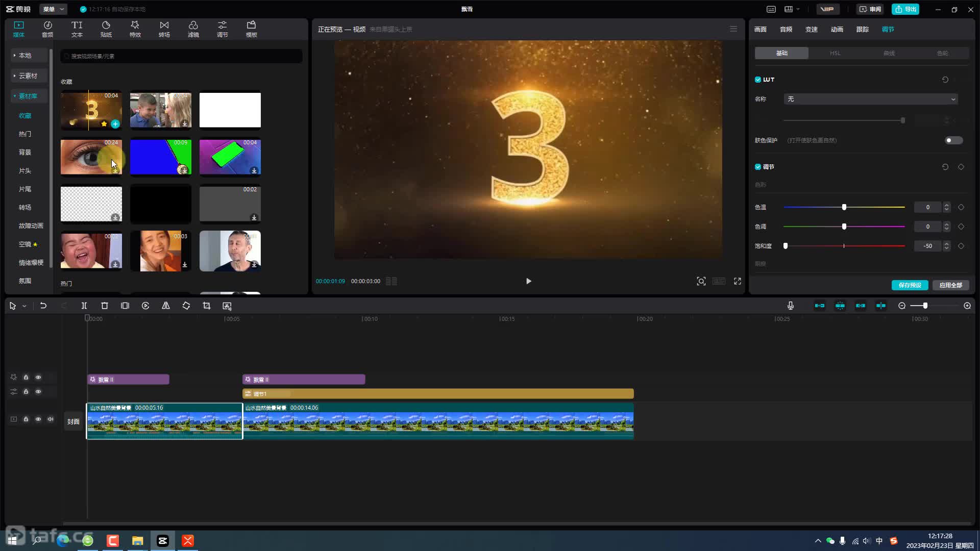Mute the main video track audio
This screenshot has width=980, height=551.
click(x=51, y=419)
